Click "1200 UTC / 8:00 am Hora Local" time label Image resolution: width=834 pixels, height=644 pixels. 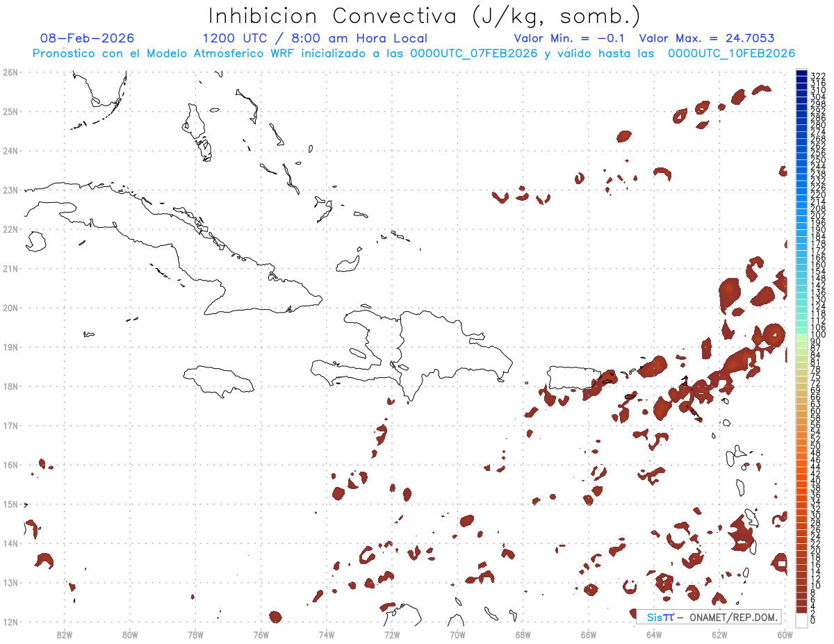coord(315,38)
